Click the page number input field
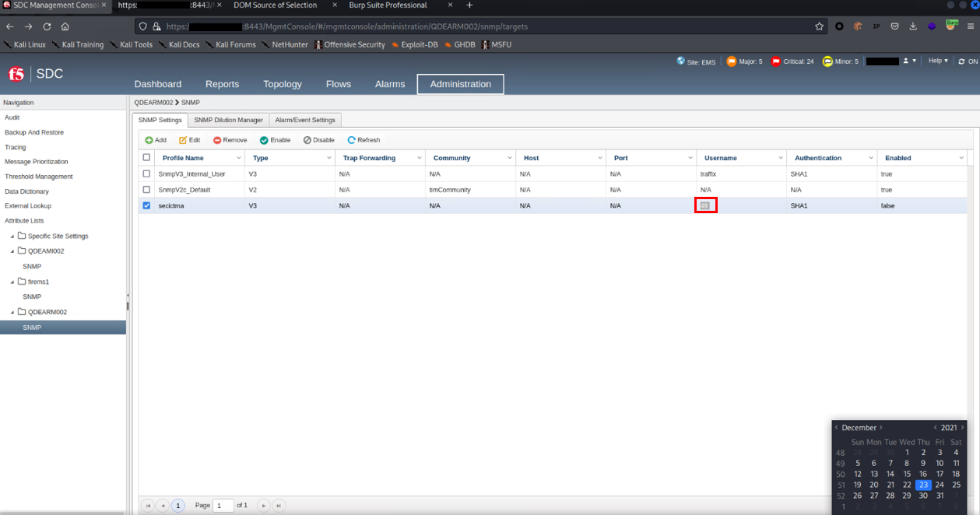980x515 pixels. [x=223, y=506]
